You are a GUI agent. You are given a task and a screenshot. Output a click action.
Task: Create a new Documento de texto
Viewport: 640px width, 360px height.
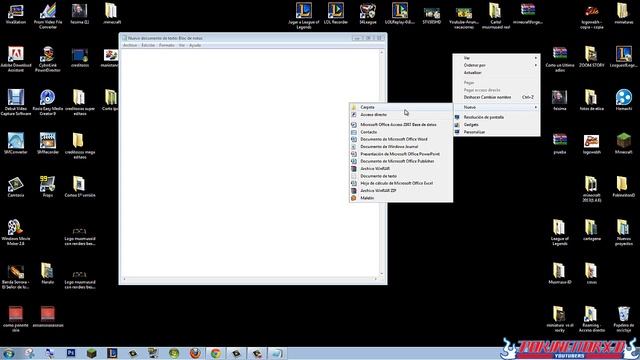click(x=401, y=176)
